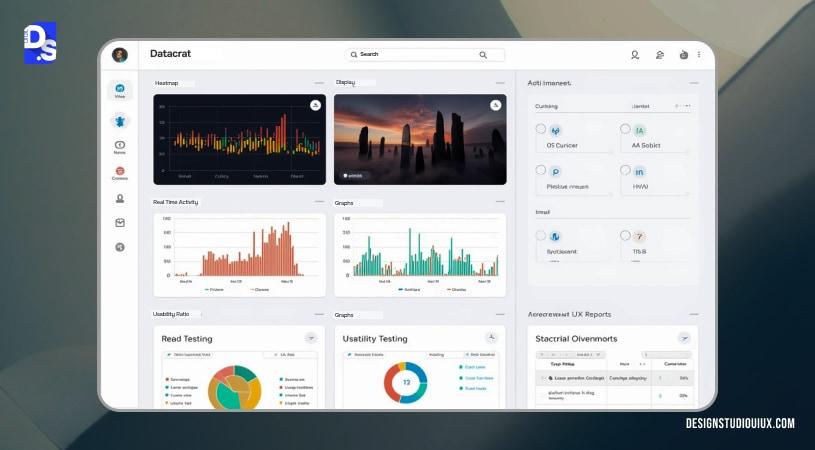Click the blue P icon above Plislue rmeum
Viewport: 815px width, 450px height.
[x=555, y=172]
